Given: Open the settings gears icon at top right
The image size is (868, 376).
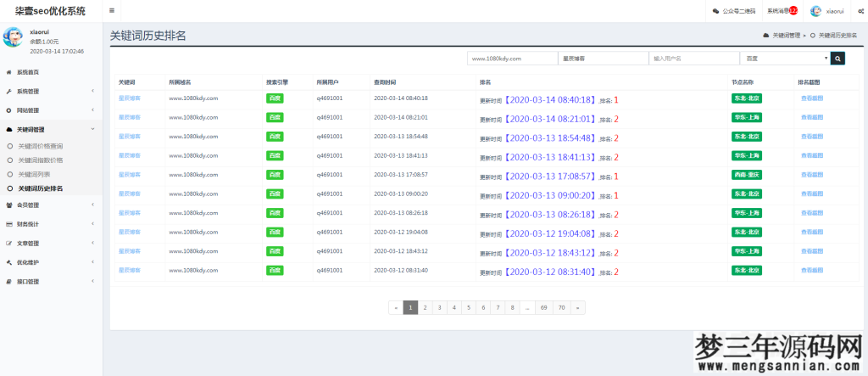Looking at the screenshot, I should (860, 11).
